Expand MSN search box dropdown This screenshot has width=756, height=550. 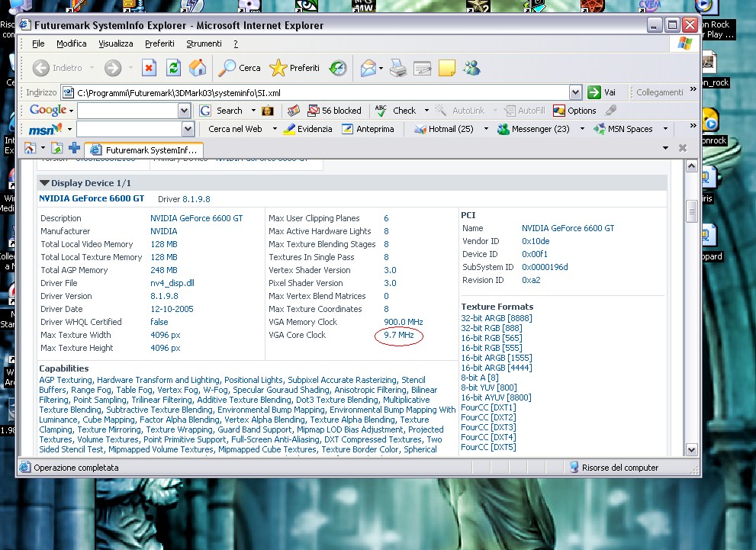tap(188, 129)
